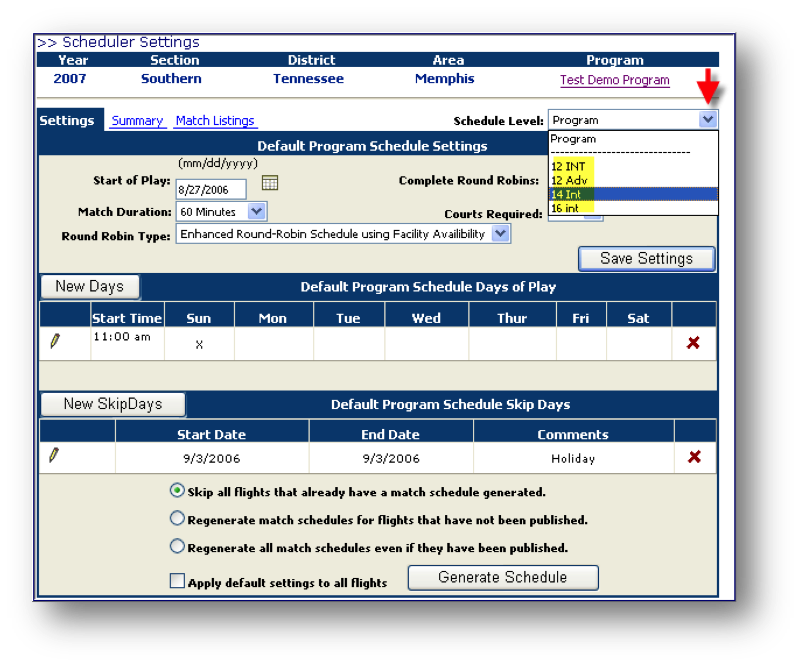Open the Match Duration dropdown
This screenshot has width=801, height=667.
coord(256,211)
